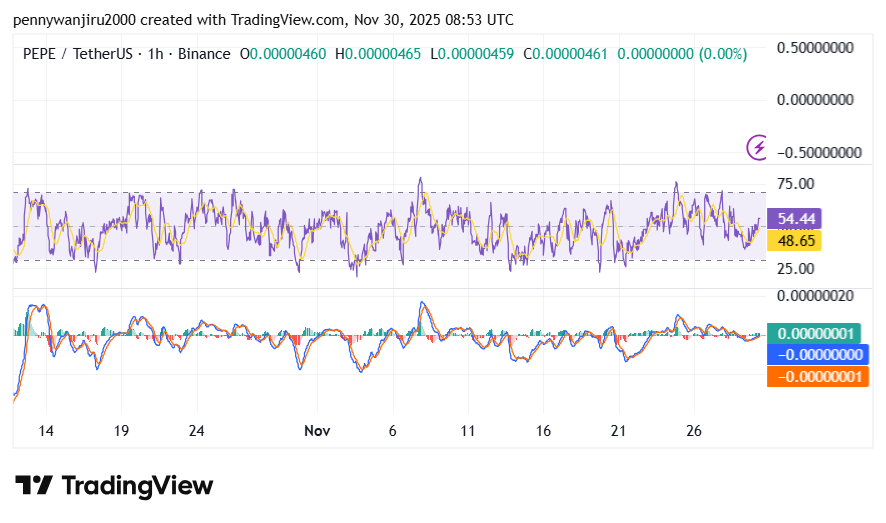Click the TradingView logo icon at bottom left
Viewport: 886px width, 523px height.
click(34, 486)
